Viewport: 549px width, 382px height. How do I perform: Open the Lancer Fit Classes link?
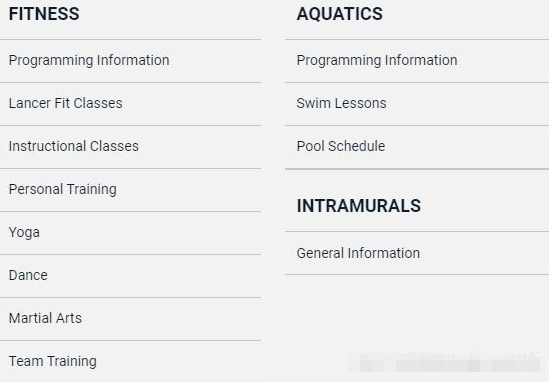click(x=65, y=103)
